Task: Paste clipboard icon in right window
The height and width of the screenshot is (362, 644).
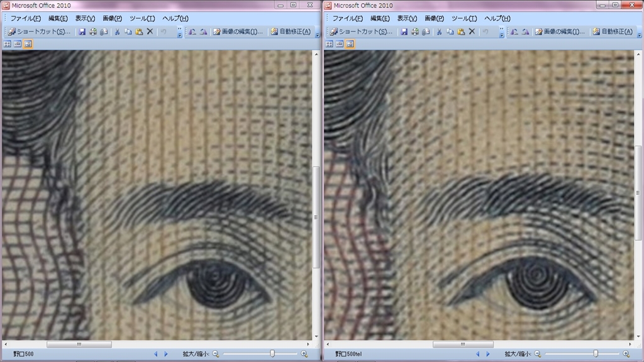Action: tap(461, 31)
